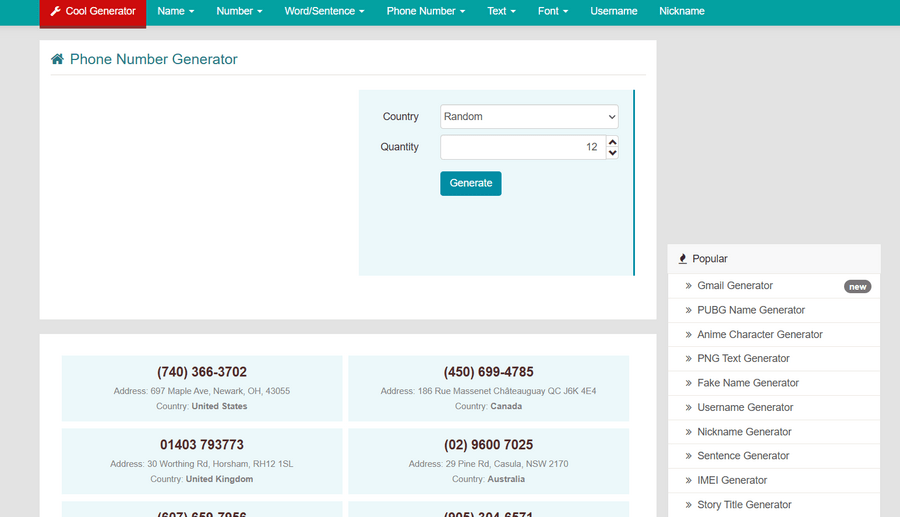Screen dimensions: 900x517
Task: Click the chevron icon before IMEI Generator
Action: point(689,480)
